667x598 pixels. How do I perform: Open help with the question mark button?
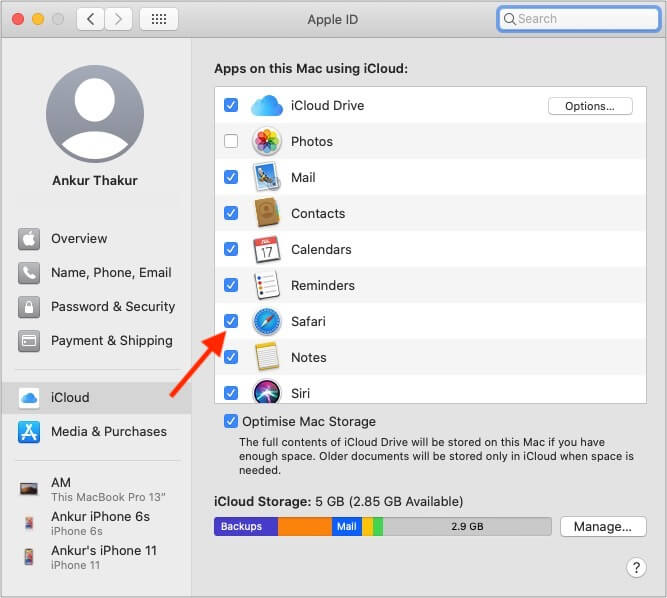(636, 567)
